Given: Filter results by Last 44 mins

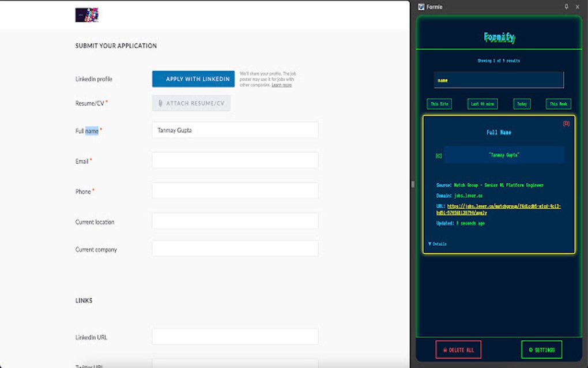Looking at the screenshot, I should point(483,104).
